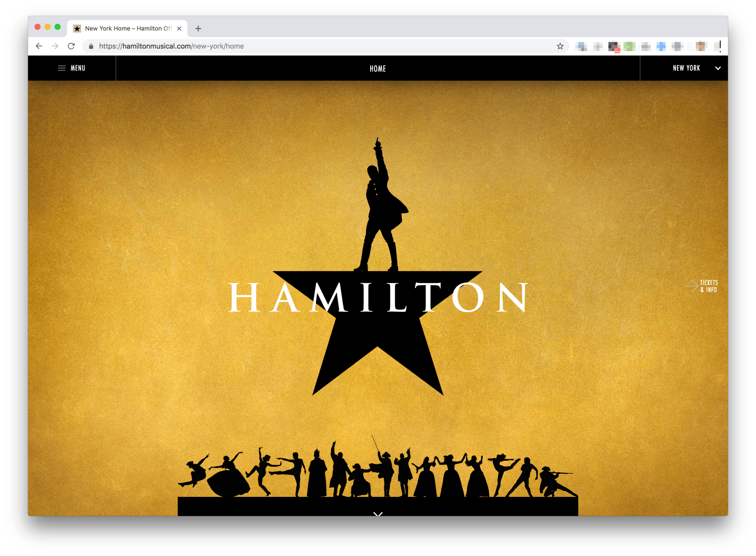Viewport: 756px width, 556px height.
Task: Open a new tab with plus button
Action: click(198, 29)
